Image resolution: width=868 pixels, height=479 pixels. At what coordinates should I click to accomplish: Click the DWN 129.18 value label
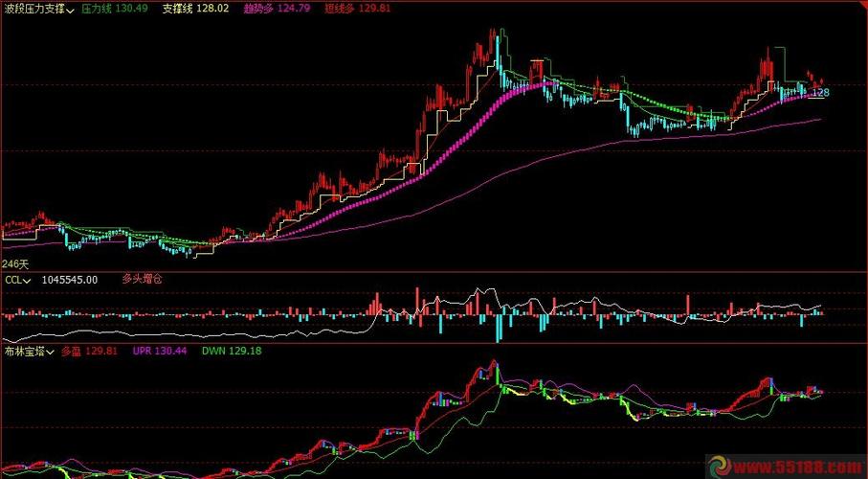(x=232, y=351)
